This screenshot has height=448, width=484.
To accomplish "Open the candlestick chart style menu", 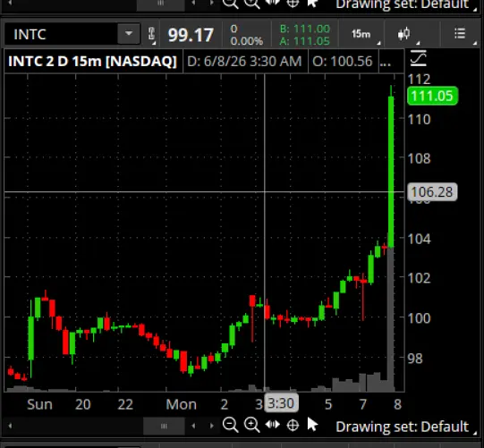I will (x=404, y=34).
